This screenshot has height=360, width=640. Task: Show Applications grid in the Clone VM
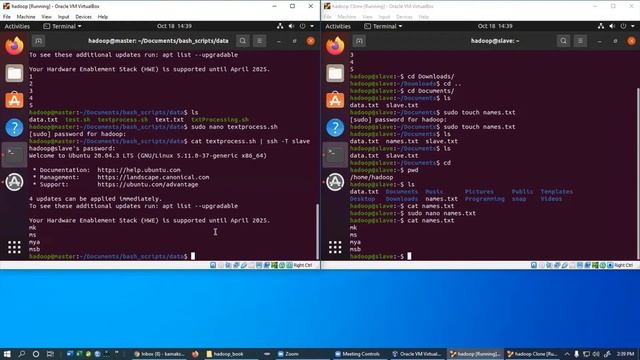(335, 247)
